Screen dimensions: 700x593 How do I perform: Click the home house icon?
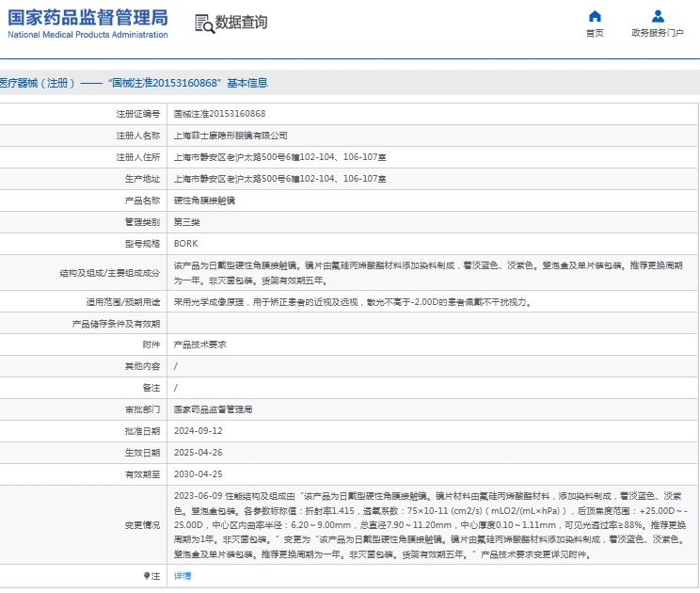tap(595, 16)
